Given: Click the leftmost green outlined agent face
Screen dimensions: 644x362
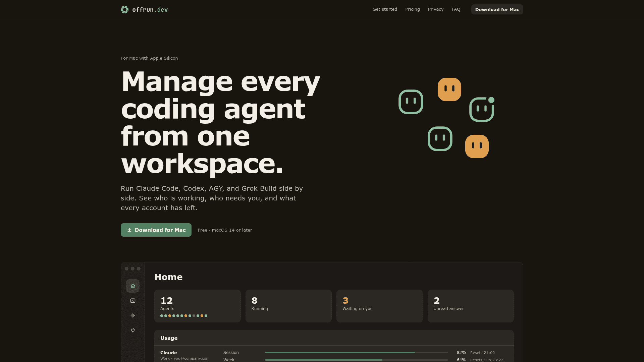Looking at the screenshot, I should coord(411,102).
